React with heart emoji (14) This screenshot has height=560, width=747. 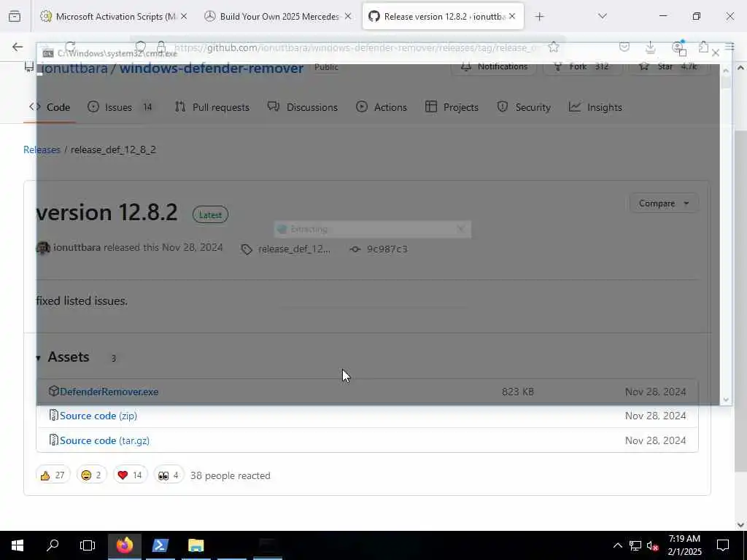[130, 475]
